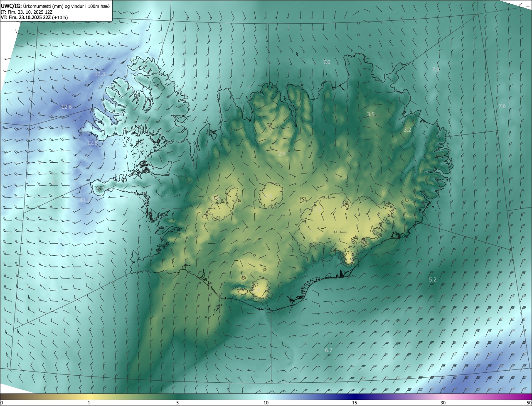Click the dark blue section of the color scale bar
532x406 pixels.
click(355, 396)
